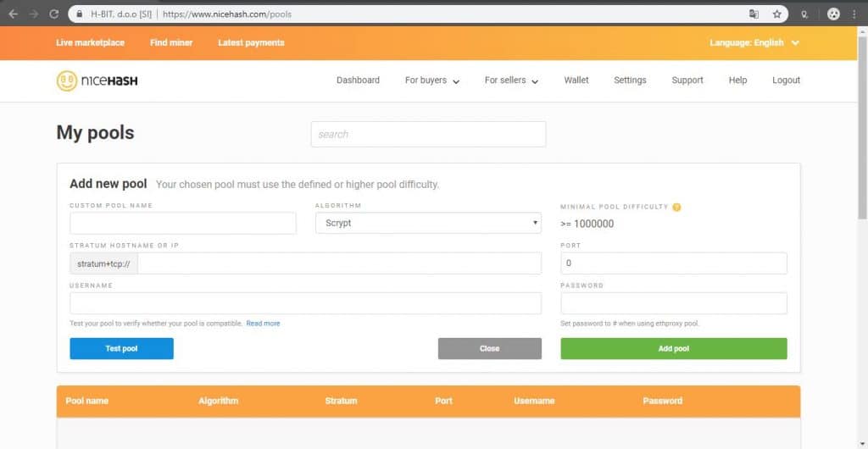Open Settings from the navigation
This screenshot has width=868, height=449.
[630, 80]
